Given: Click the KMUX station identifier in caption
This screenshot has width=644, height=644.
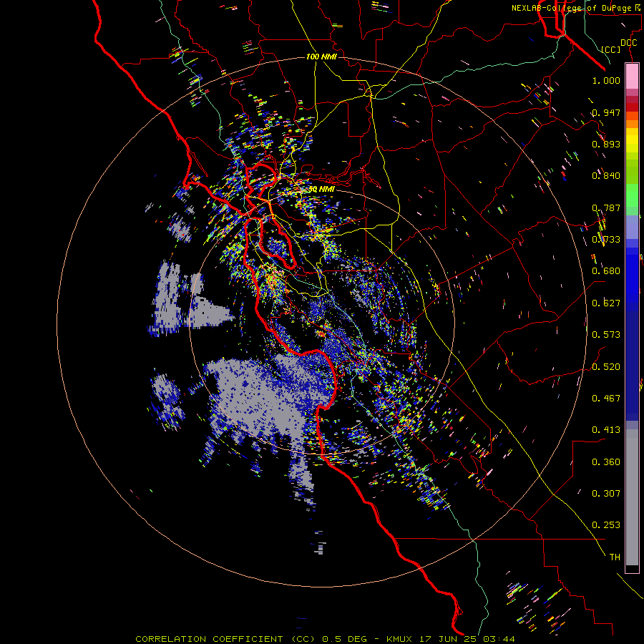Looking at the screenshot, I should coord(401,639).
